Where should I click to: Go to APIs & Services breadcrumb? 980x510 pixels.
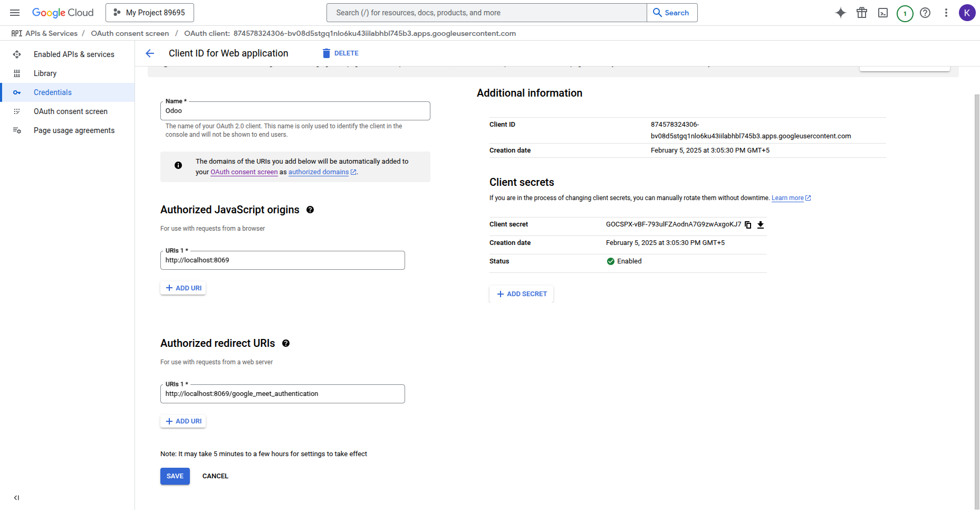tap(51, 33)
